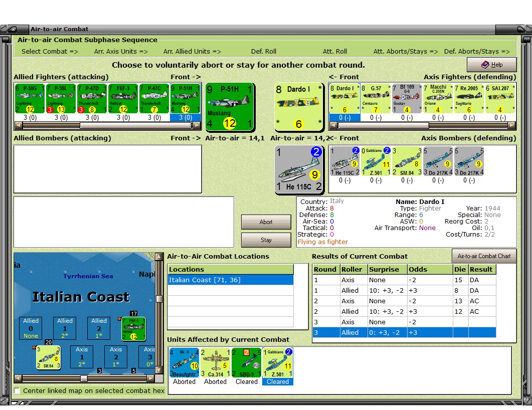The image size is (532, 410).
Task: Select the P-38G Lightning fighter counter
Action: coord(30,99)
